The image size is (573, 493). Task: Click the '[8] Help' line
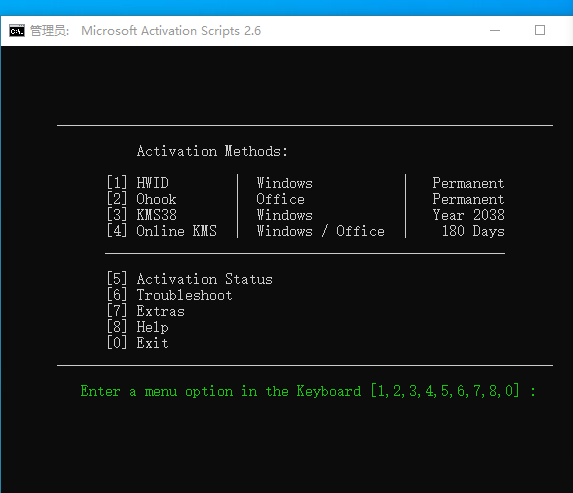tap(138, 327)
